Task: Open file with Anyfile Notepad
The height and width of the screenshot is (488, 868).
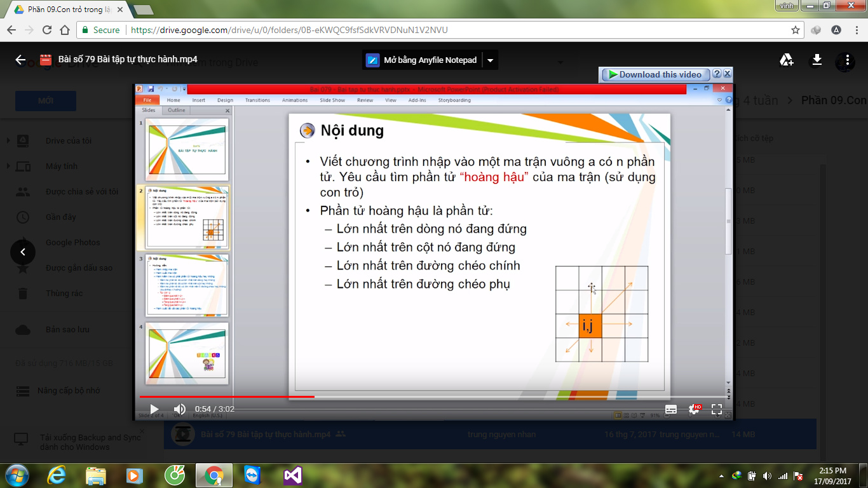Action: point(422,60)
